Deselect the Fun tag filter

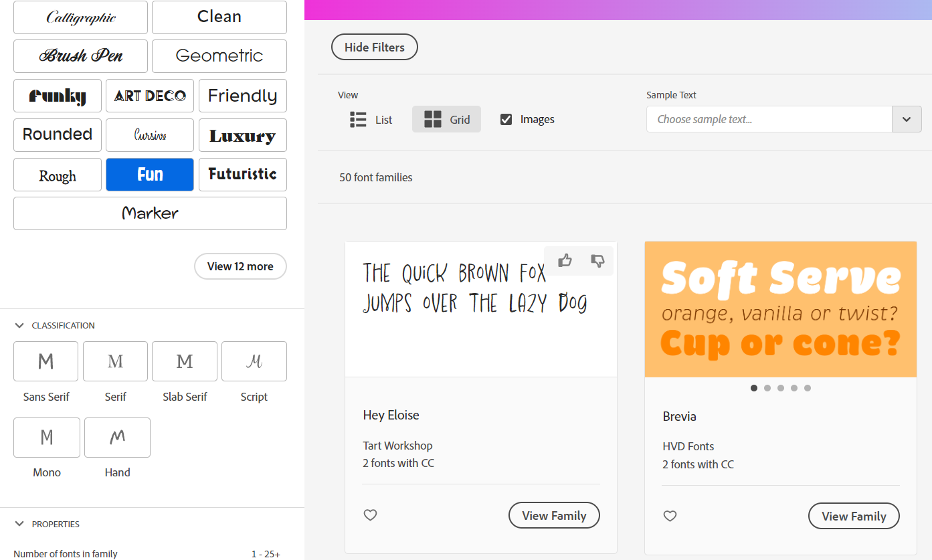point(150,175)
